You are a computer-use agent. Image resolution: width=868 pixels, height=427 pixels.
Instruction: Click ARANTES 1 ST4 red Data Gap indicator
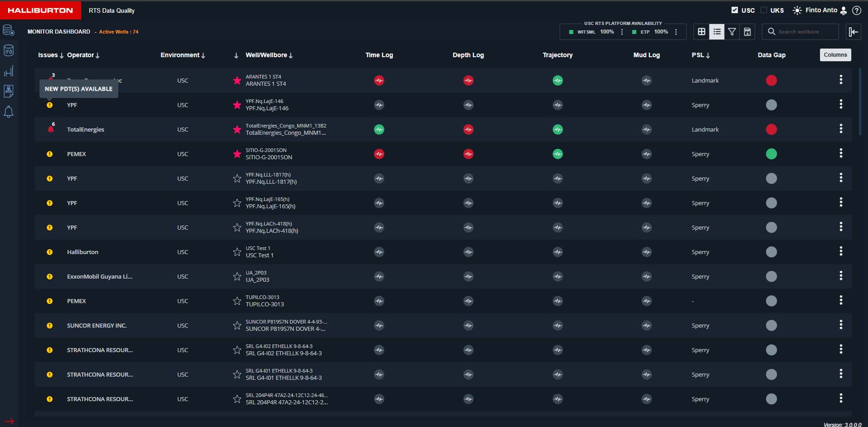[x=771, y=80]
